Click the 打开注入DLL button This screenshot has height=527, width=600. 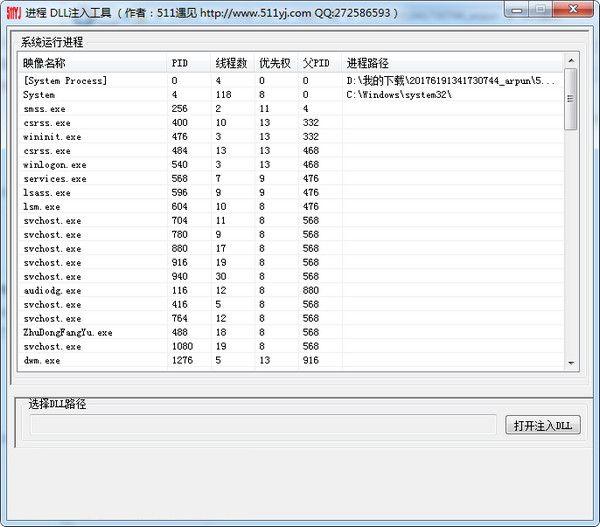point(542,425)
